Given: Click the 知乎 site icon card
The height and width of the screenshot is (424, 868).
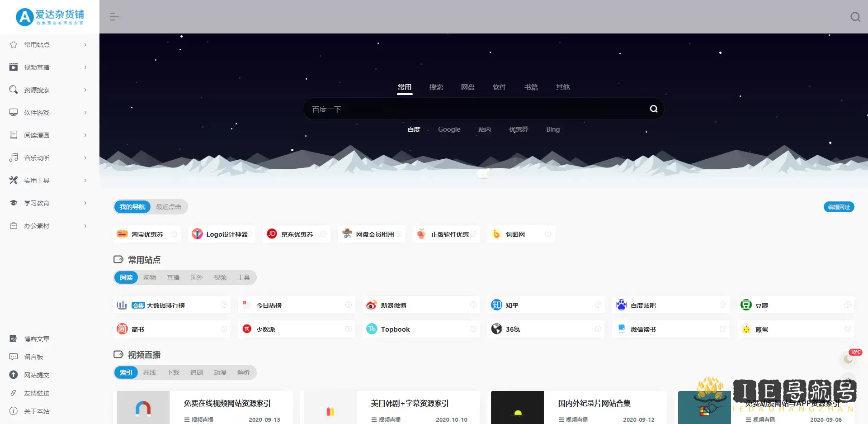Looking at the screenshot, I should (x=546, y=305).
